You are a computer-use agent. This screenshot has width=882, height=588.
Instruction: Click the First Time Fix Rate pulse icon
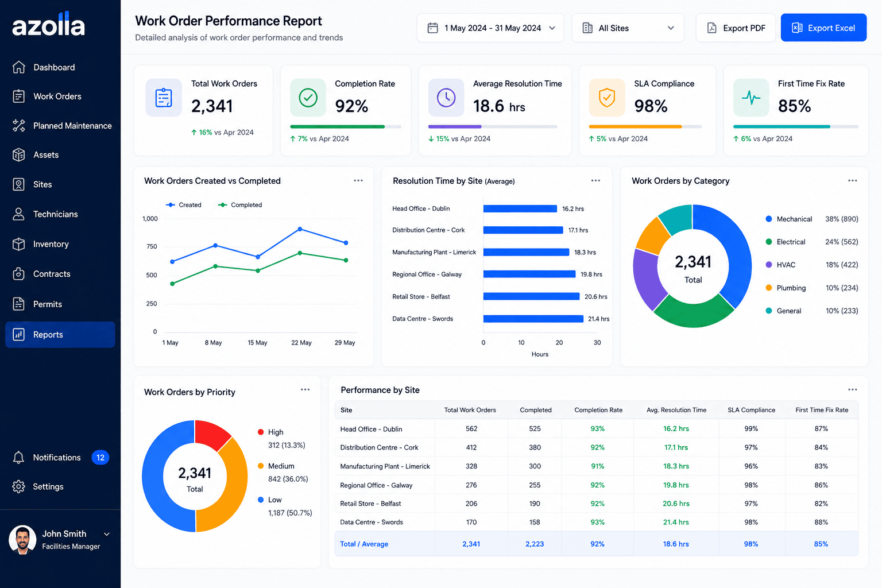pyautogui.click(x=751, y=98)
